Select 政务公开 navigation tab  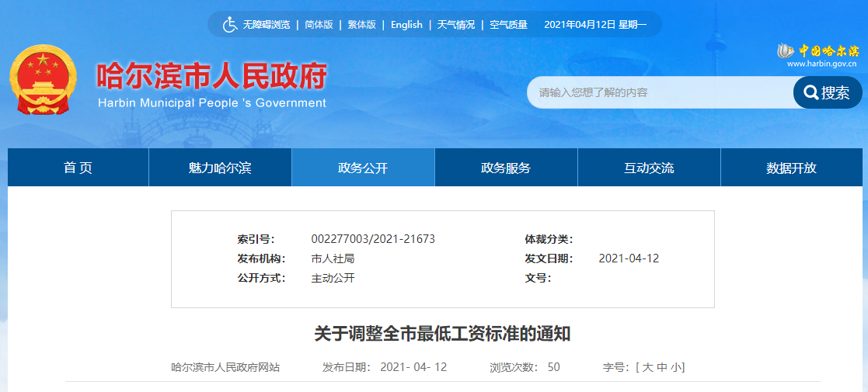[x=363, y=168]
